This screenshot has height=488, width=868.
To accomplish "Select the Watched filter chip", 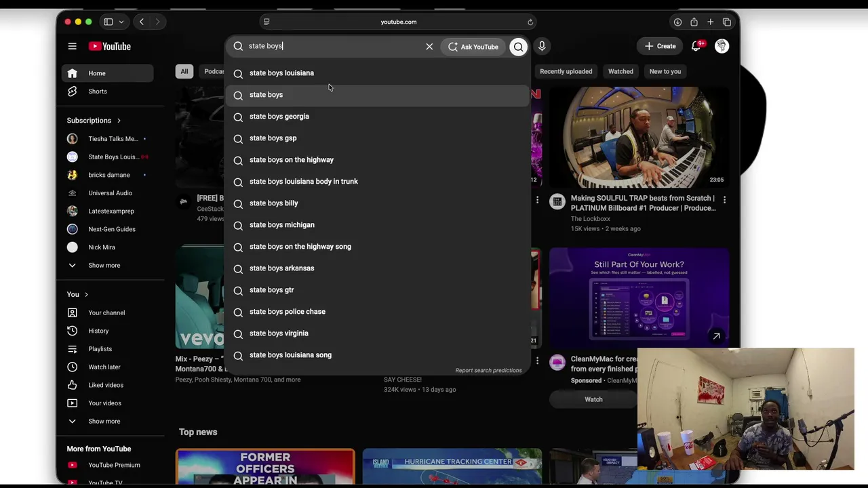I will pyautogui.click(x=620, y=71).
